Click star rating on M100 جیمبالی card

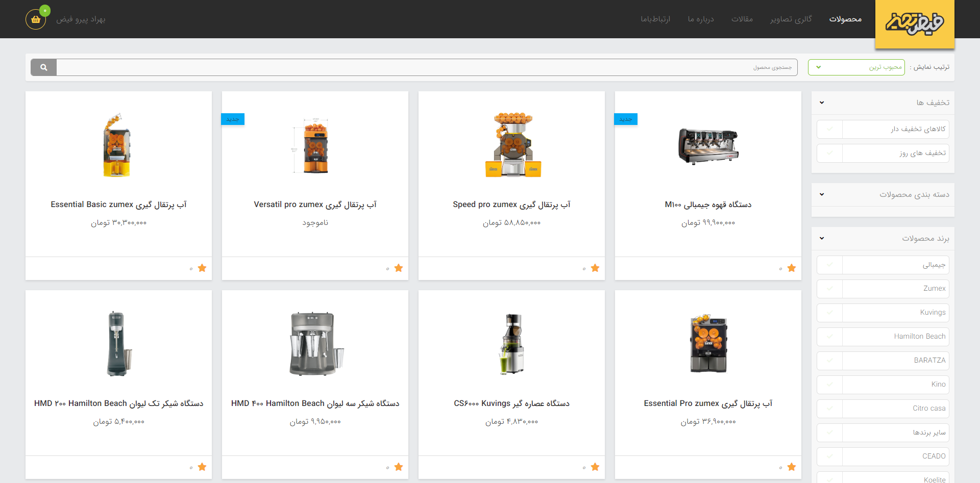[x=792, y=268]
